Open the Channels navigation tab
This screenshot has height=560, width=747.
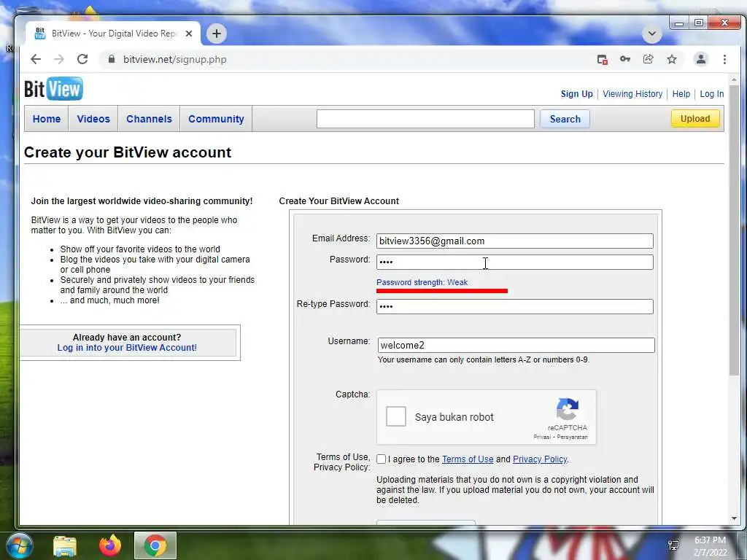pyautogui.click(x=149, y=119)
